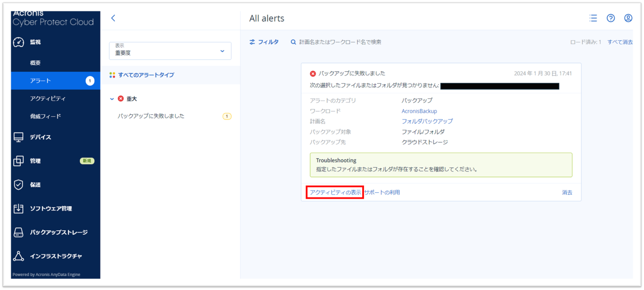Click the Protection shield icon

[x=18, y=185]
